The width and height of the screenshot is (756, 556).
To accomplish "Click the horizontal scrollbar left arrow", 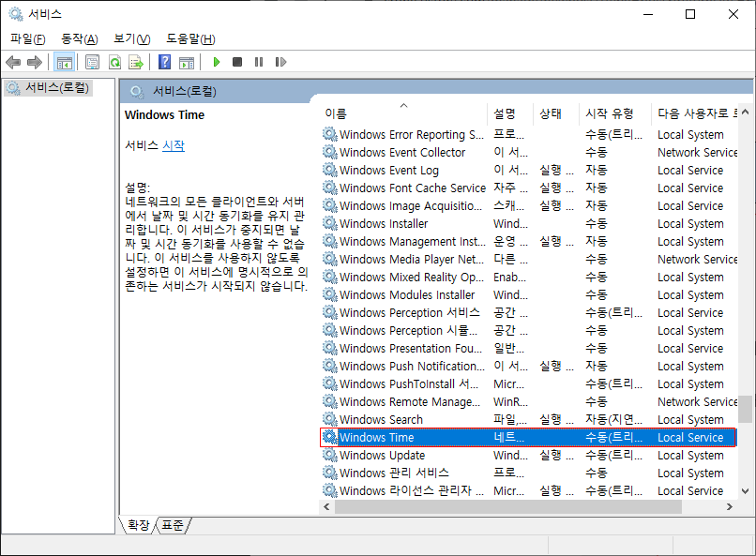I will (326, 506).
